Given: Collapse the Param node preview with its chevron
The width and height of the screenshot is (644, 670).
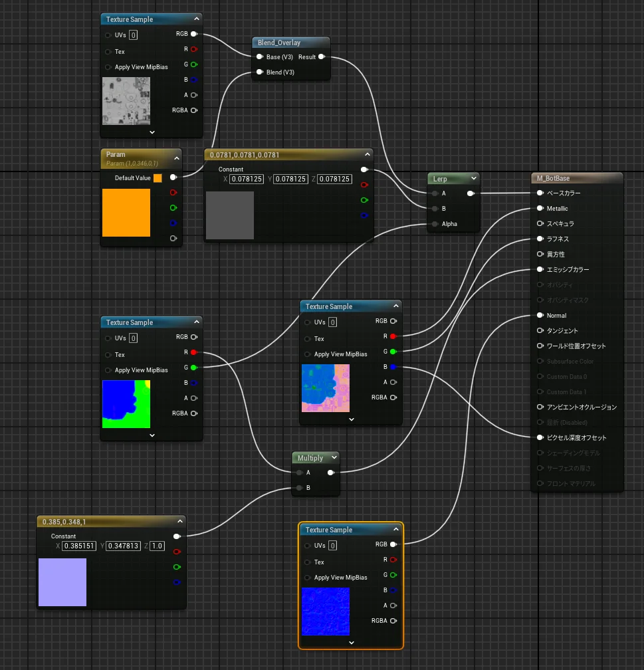Looking at the screenshot, I should [176, 158].
